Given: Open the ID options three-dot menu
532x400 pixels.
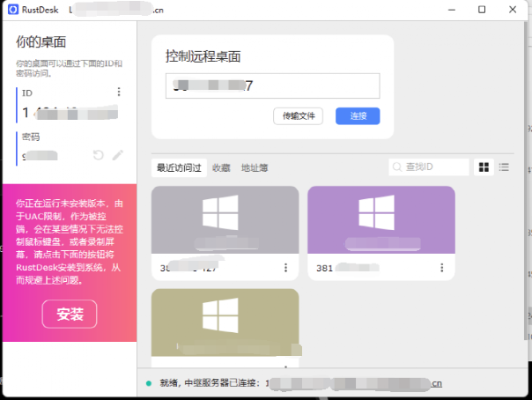Looking at the screenshot, I should [x=118, y=92].
